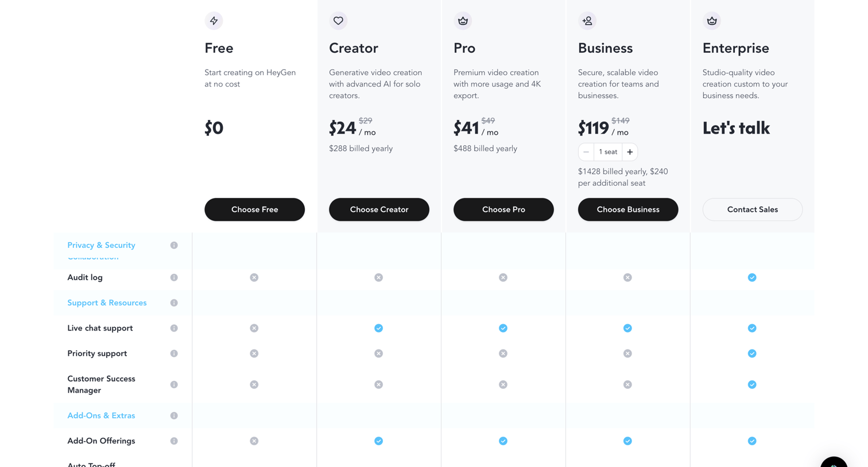Show info for Customer Success Manager
Screen dimensions: 868x467
click(x=174, y=384)
